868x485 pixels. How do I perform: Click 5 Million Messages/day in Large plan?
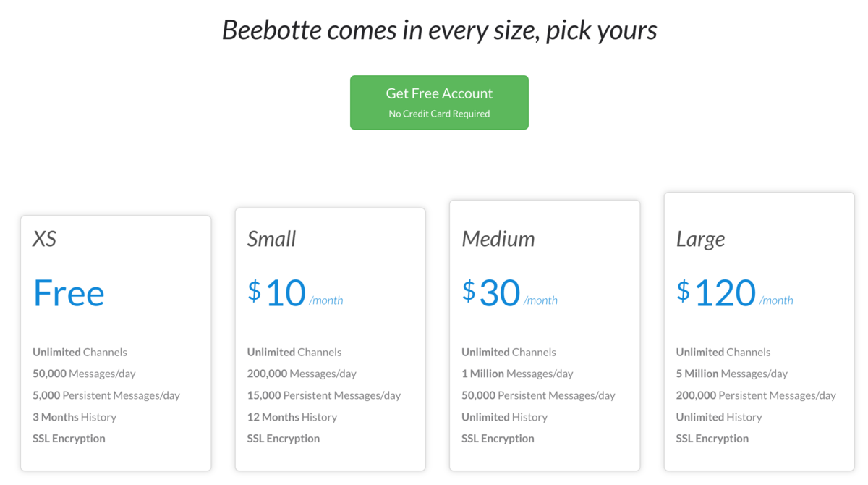coord(732,374)
